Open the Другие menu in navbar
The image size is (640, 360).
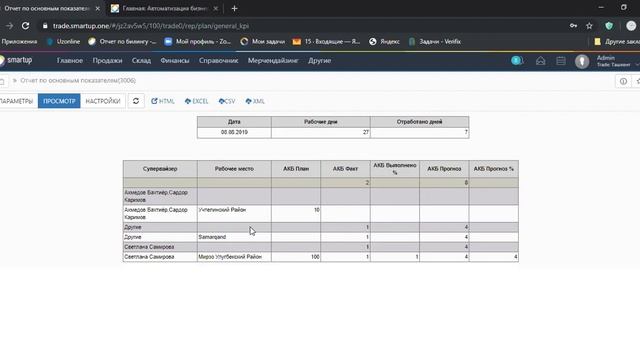tap(320, 60)
